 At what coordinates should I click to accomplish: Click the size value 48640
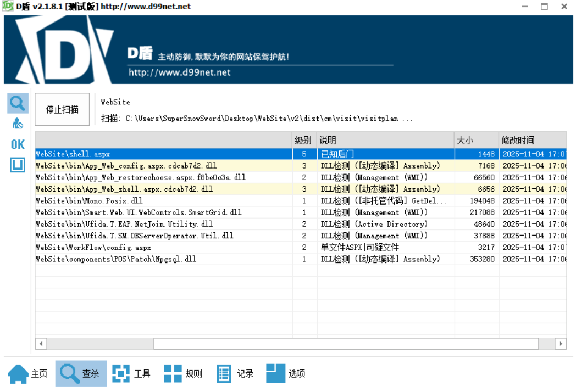484,224
